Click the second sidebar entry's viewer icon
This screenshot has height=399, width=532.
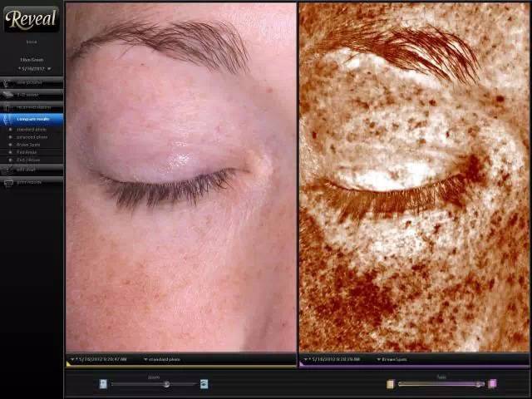[x=7, y=95]
